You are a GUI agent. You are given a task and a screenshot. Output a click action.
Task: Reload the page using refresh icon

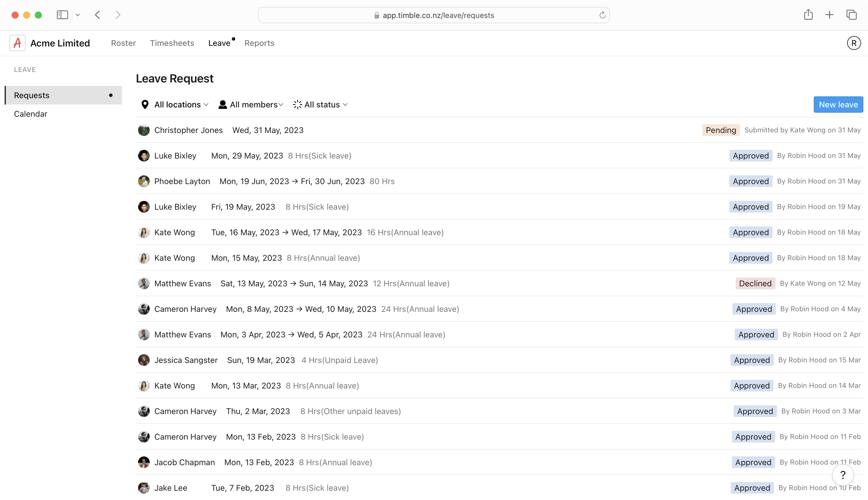pos(602,15)
